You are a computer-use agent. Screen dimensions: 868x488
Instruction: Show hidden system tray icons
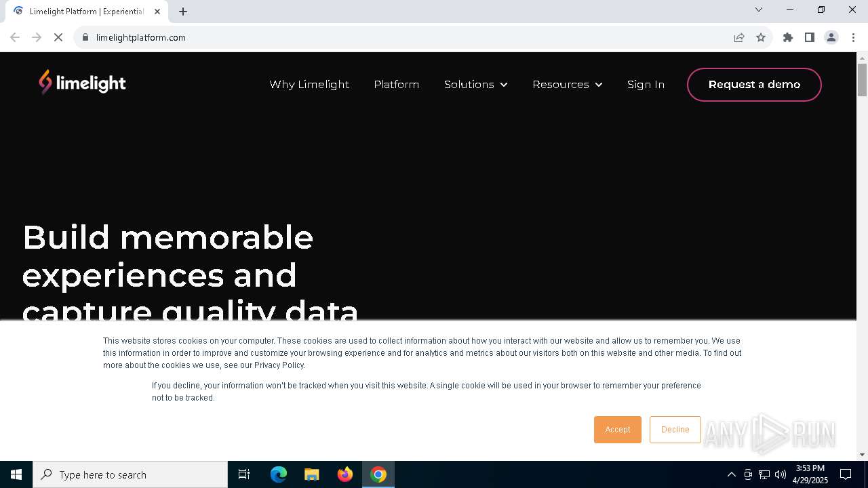click(731, 474)
